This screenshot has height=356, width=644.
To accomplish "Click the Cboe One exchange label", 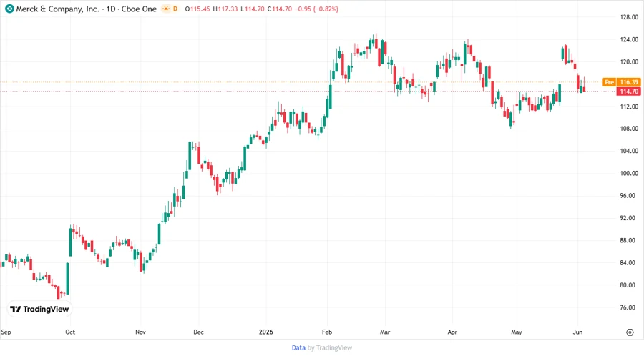I will (139, 9).
